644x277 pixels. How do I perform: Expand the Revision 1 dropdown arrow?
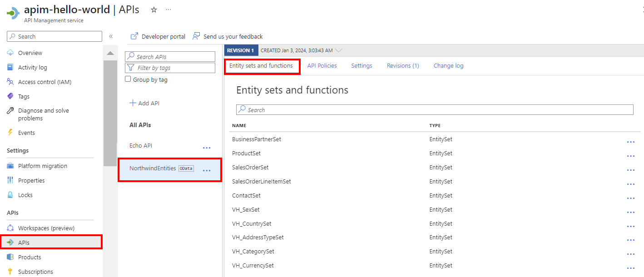(338, 50)
